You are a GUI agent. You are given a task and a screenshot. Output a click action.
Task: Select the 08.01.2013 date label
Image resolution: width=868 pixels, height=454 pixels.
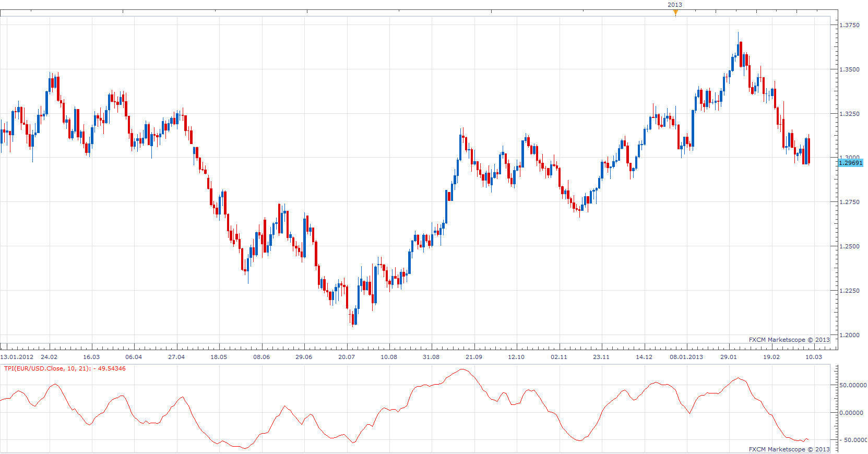686,357
